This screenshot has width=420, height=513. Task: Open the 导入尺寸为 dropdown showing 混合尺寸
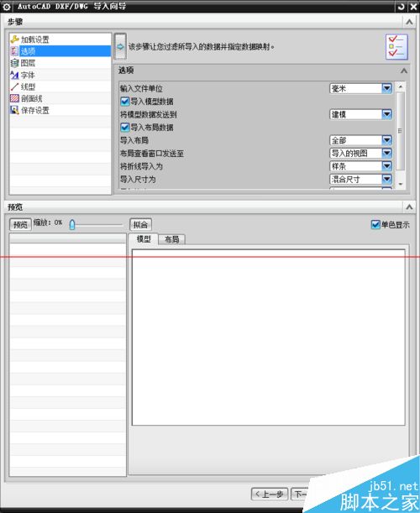click(x=360, y=180)
